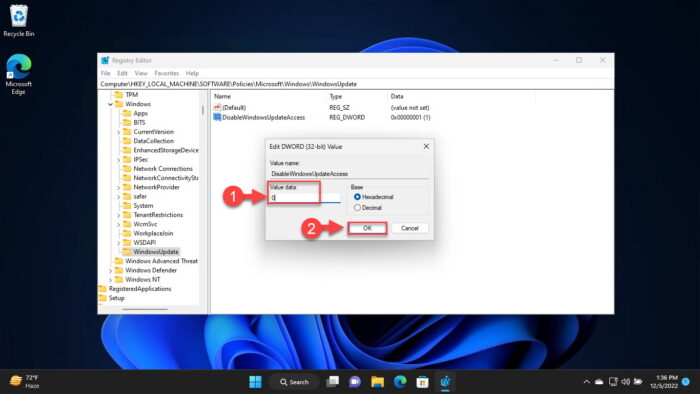
Task: Select the (Default) value icon
Action: click(217, 107)
